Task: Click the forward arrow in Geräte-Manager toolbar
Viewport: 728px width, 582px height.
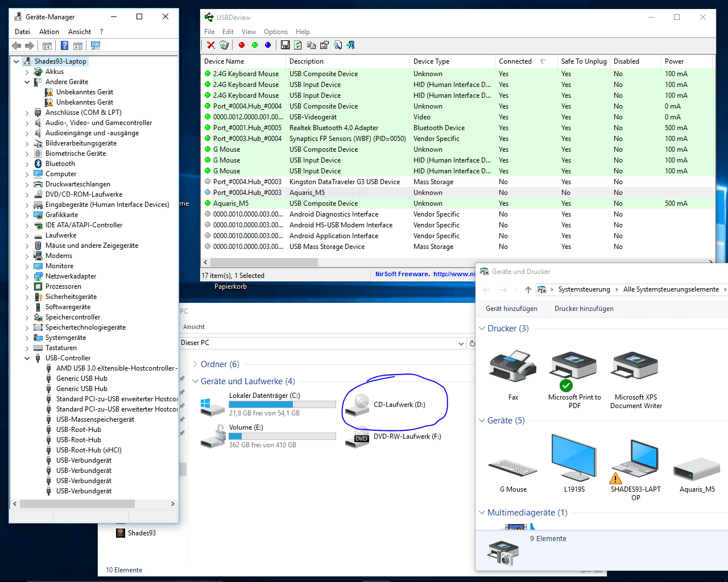Action: pyautogui.click(x=30, y=45)
